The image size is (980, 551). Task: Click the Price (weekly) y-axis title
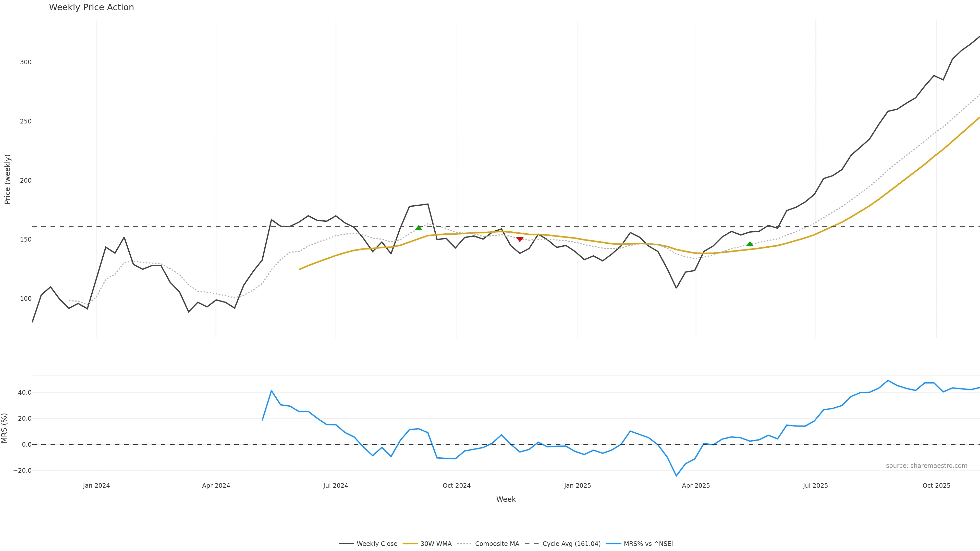(8, 179)
